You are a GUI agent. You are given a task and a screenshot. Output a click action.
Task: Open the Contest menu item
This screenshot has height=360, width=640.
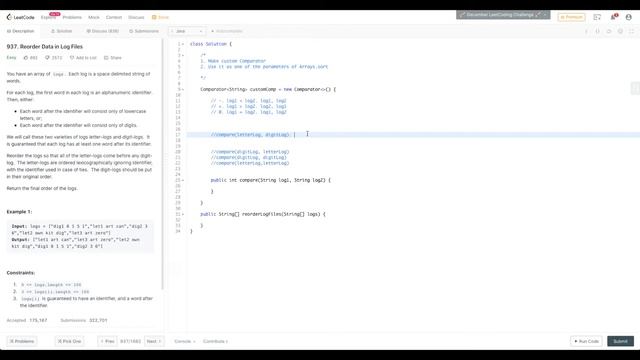tap(114, 17)
